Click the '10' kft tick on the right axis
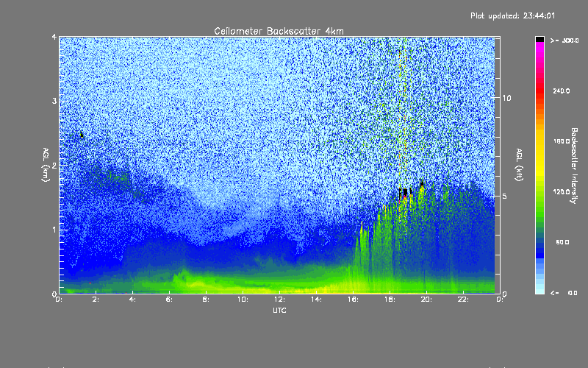 click(506, 98)
